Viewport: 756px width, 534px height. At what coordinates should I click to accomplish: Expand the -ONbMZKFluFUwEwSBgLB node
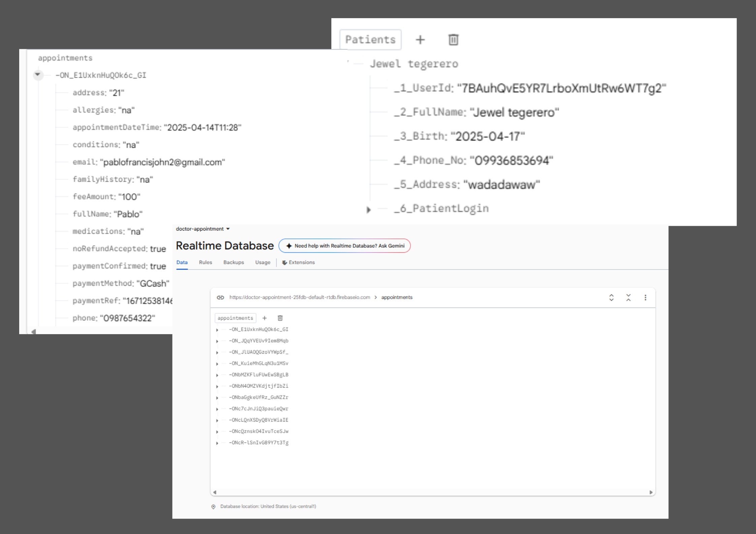click(x=217, y=375)
